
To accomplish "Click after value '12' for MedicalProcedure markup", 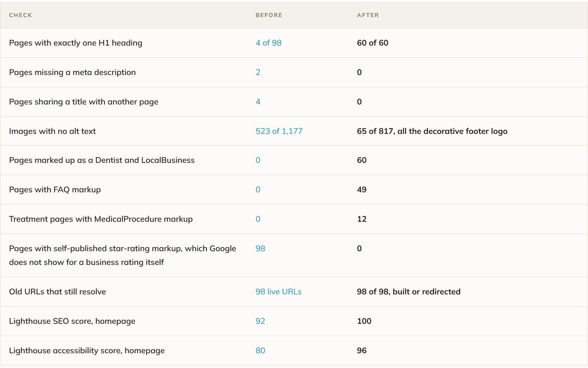I will (362, 219).
